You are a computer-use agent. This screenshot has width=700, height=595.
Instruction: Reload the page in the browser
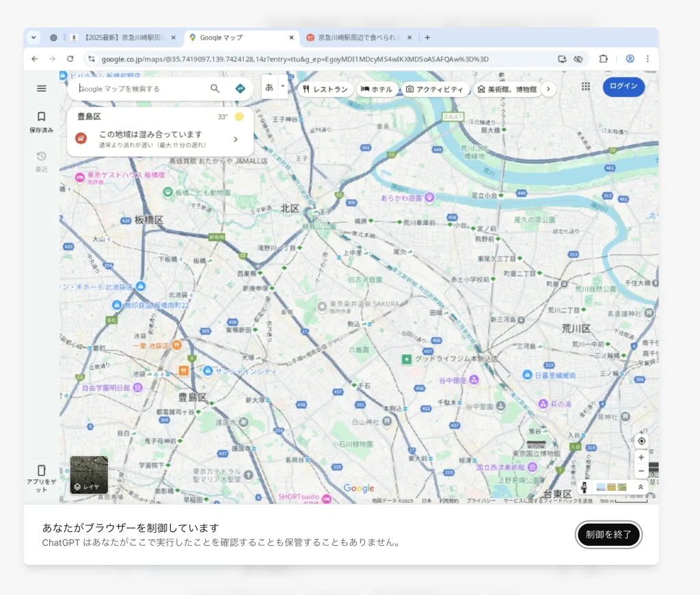pyautogui.click(x=70, y=59)
